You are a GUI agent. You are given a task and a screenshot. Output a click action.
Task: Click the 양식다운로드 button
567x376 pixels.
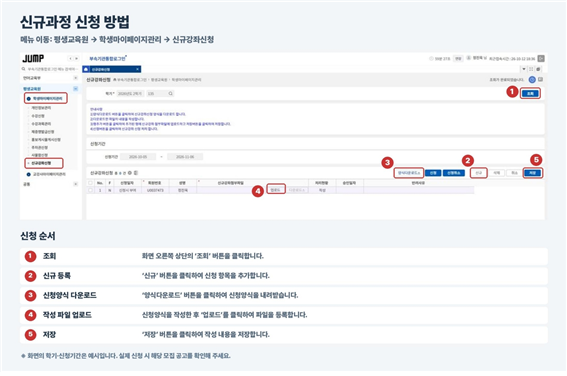tap(409, 173)
